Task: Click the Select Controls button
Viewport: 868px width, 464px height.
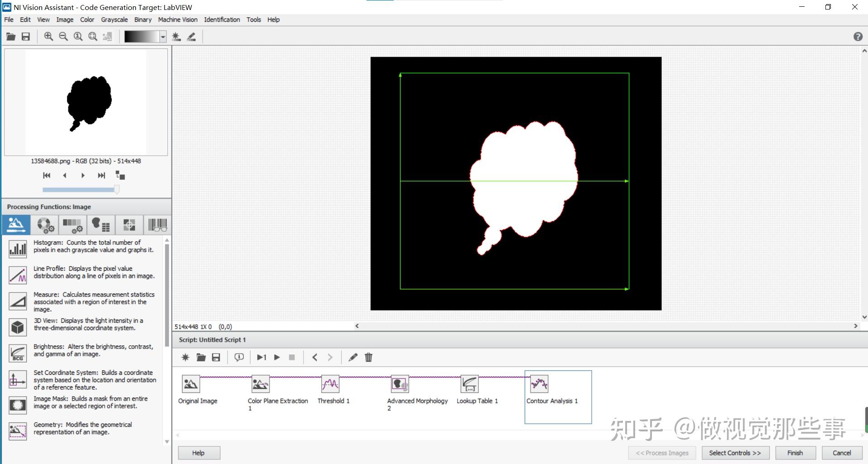Action: [x=735, y=452]
